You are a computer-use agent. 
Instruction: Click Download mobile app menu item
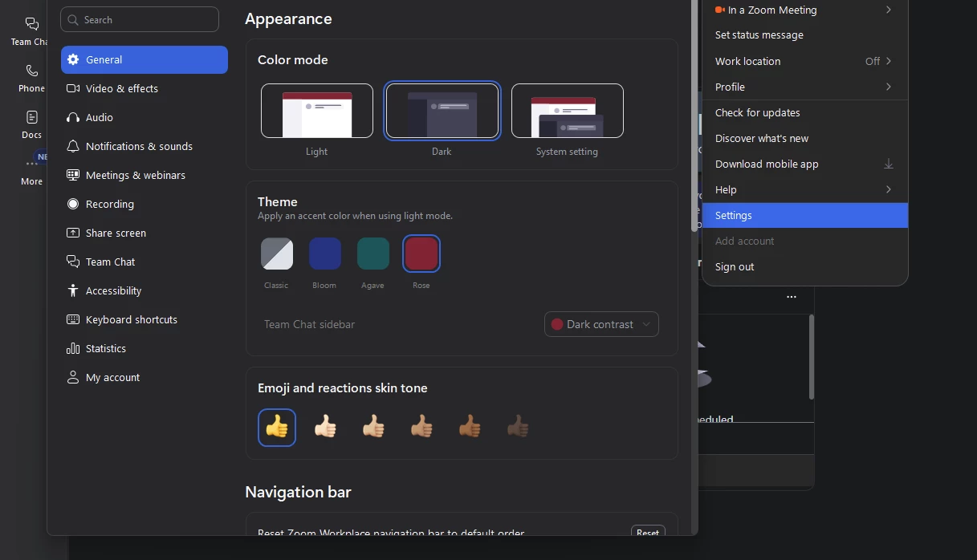(805, 164)
